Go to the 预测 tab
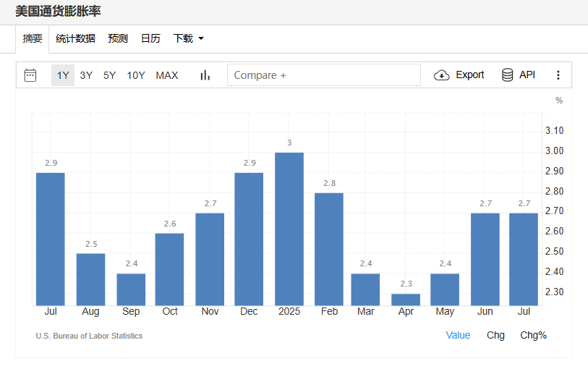Screen dimensions: 588x369 [x=118, y=38]
